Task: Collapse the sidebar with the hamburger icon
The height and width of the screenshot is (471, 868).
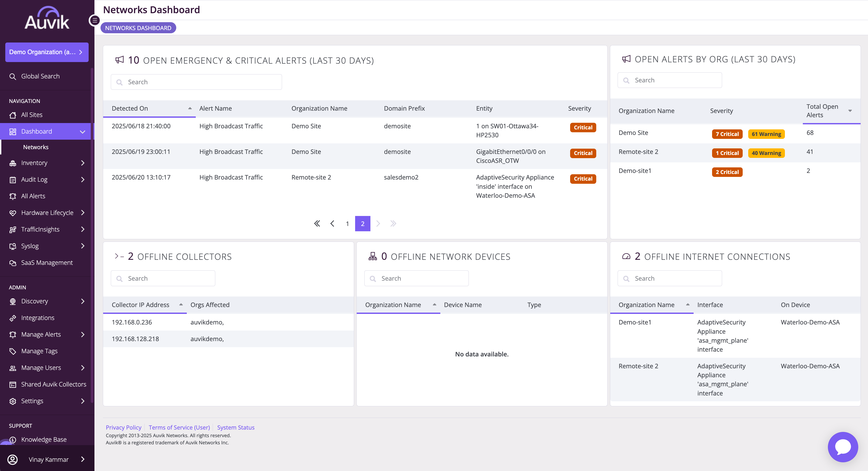Action: (x=95, y=20)
